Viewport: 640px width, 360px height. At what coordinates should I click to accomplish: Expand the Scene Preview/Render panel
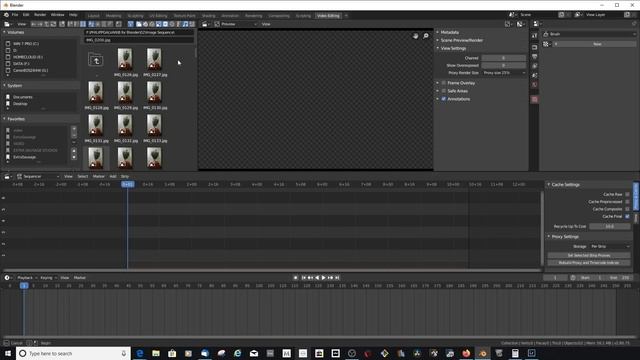[x=462, y=40]
